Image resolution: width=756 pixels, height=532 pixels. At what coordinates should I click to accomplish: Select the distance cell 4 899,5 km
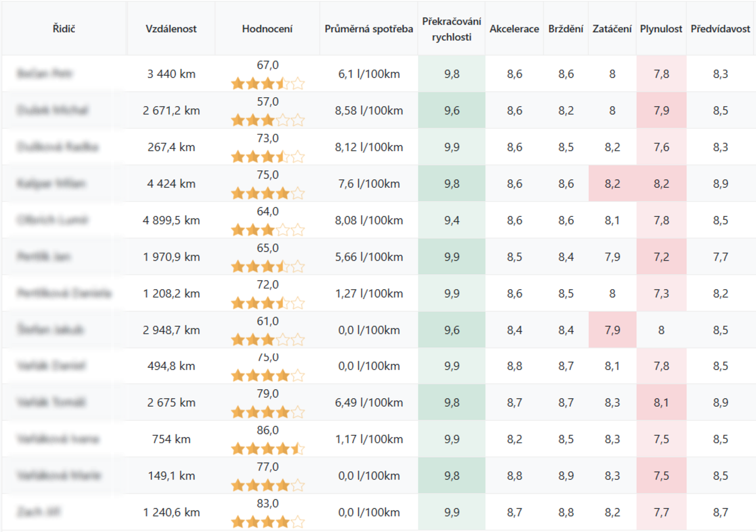(x=171, y=220)
